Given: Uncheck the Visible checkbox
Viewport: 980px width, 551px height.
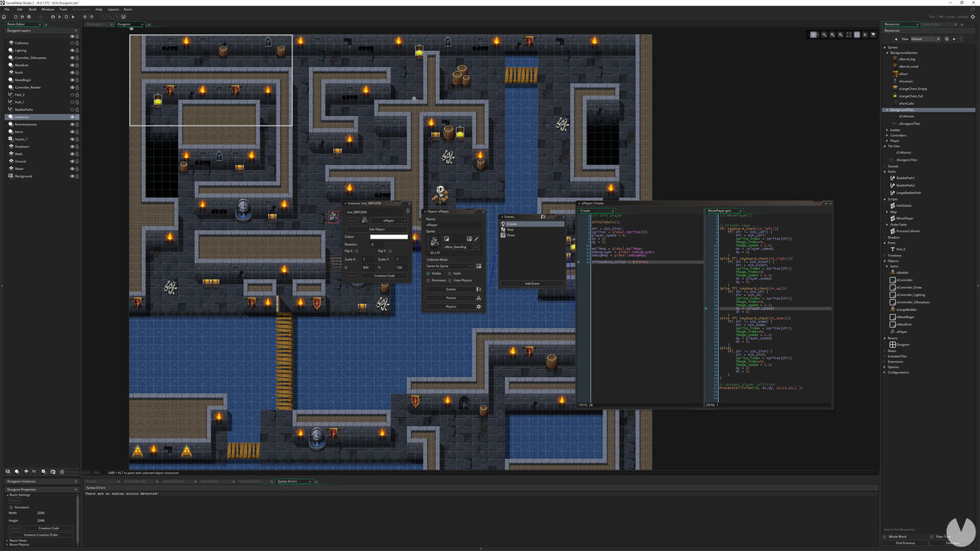Looking at the screenshot, I should tap(428, 273).
